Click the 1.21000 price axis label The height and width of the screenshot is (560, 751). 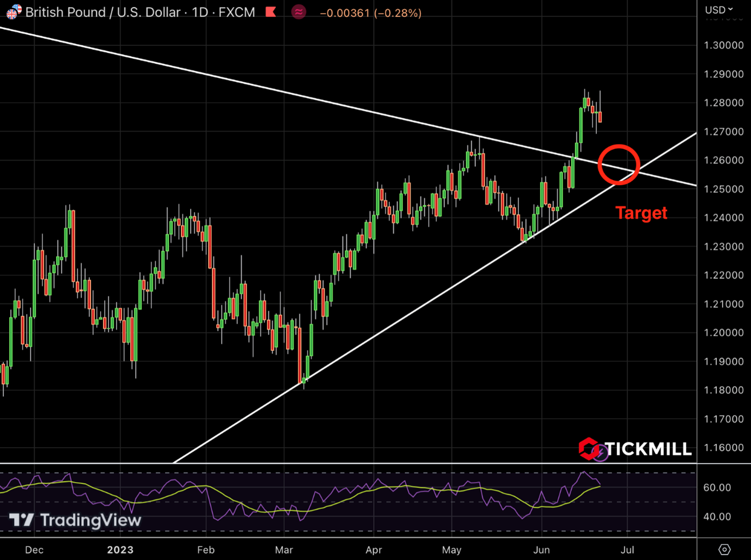click(x=724, y=304)
